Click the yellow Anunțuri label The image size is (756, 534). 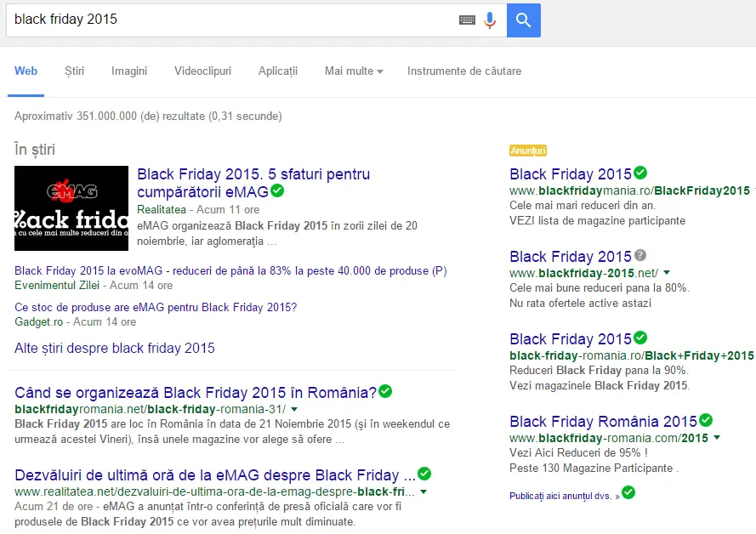528,151
